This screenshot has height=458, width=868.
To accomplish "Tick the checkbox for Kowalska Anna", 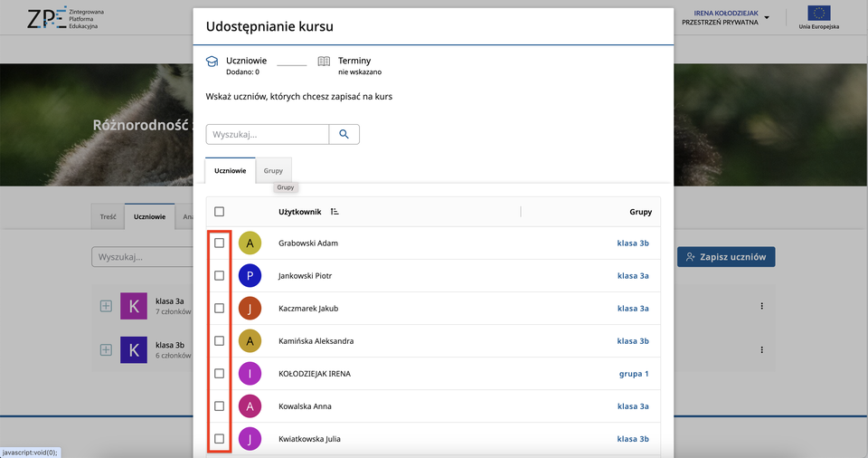I will pos(220,406).
